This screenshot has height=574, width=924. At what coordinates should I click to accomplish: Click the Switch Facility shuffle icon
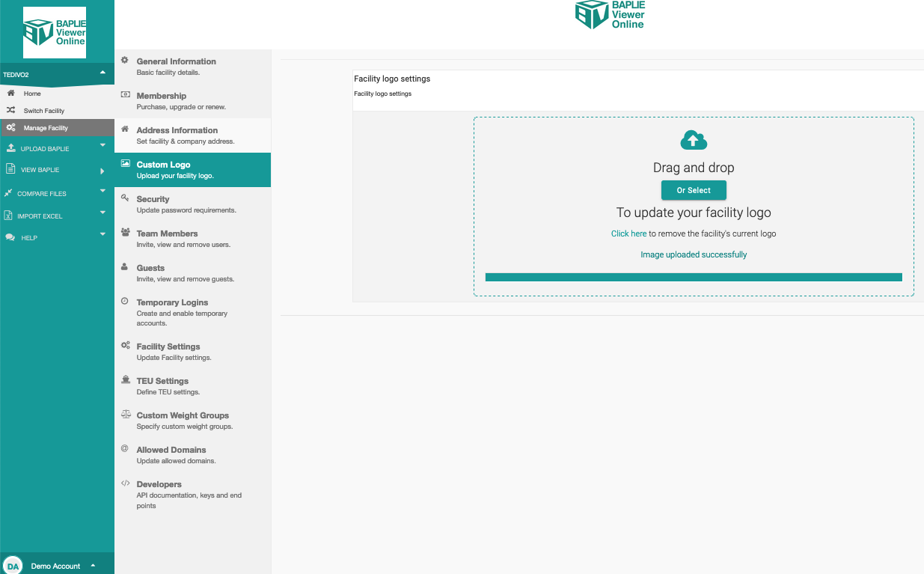click(10, 110)
